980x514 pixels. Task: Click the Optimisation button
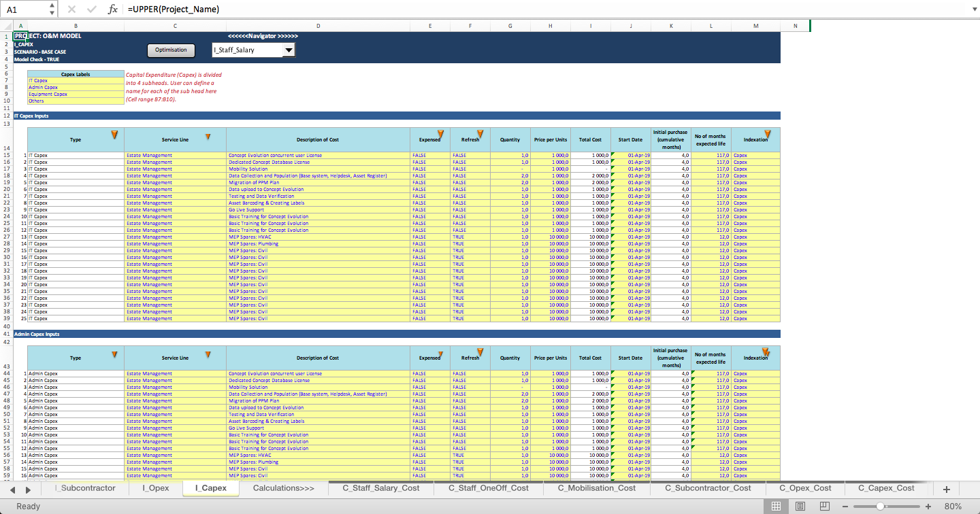(x=171, y=50)
